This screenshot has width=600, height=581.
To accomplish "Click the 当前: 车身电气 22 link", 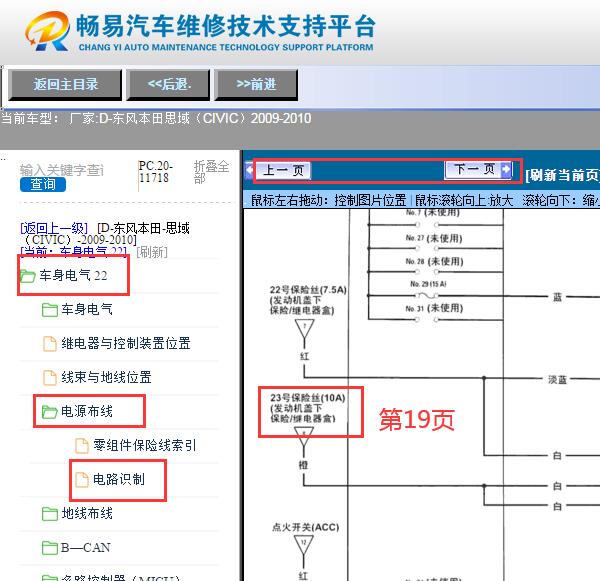I will [73, 251].
